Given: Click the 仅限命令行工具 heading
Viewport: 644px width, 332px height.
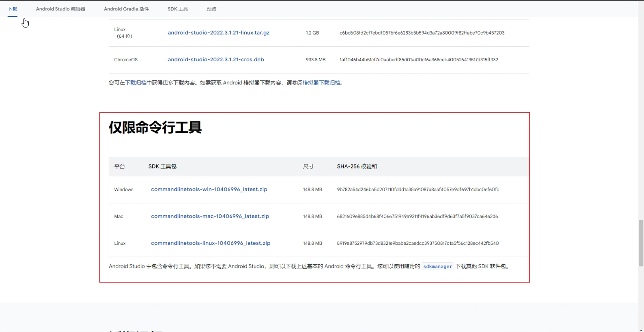Looking at the screenshot, I should [x=155, y=127].
